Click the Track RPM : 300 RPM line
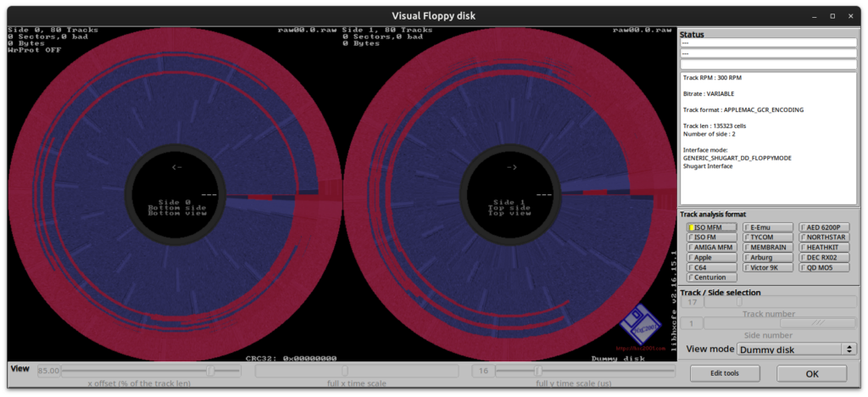This screenshot has height=397, width=868. tap(714, 77)
